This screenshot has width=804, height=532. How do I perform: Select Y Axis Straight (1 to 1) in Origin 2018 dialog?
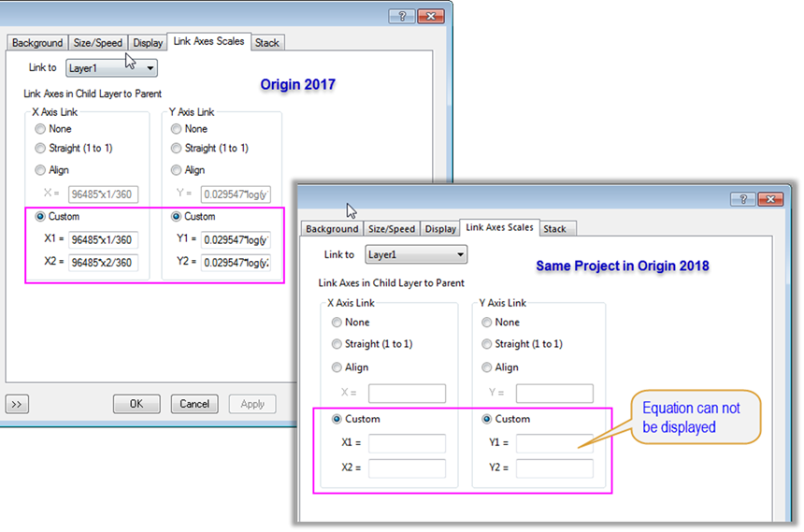coord(486,344)
